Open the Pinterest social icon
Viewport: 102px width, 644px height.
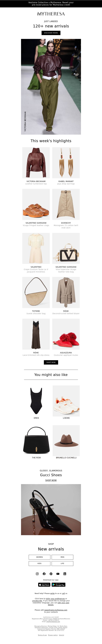coord(51,574)
